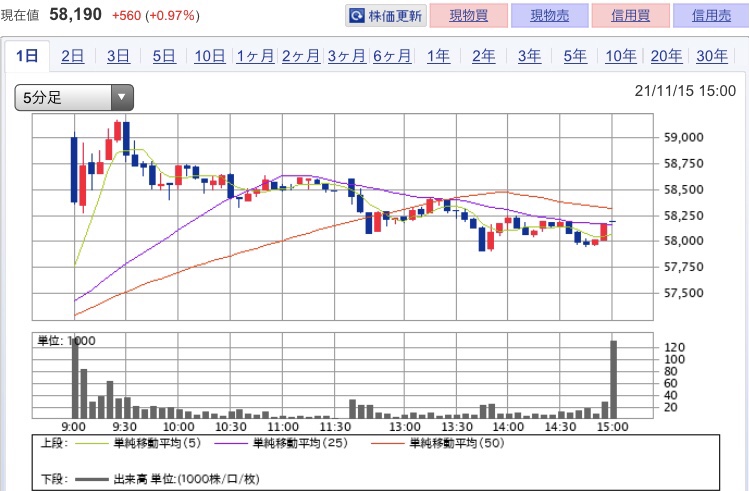Open the 信用買 margin buy link

(x=631, y=16)
